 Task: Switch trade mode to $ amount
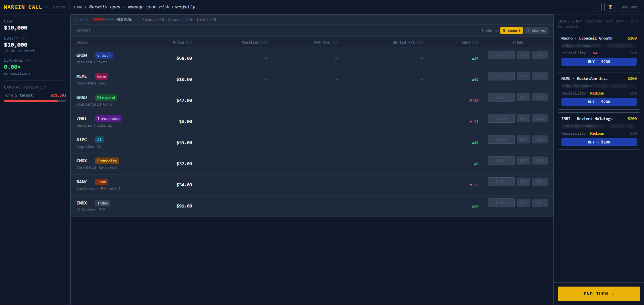511,30
